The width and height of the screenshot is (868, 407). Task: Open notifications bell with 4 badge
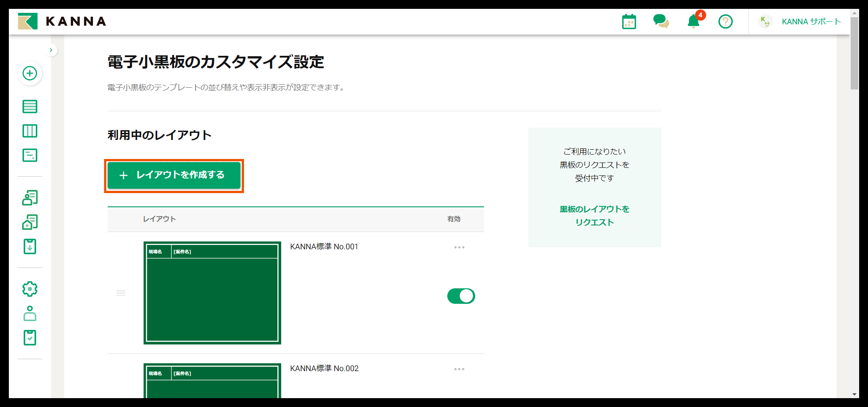coord(694,21)
